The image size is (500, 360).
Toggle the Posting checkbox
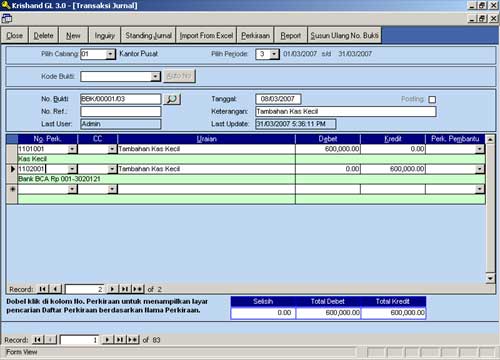pyautogui.click(x=432, y=99)
